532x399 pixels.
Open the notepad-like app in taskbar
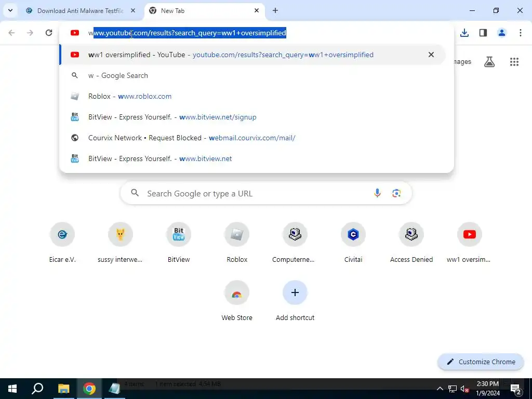(x=115, y=389)
